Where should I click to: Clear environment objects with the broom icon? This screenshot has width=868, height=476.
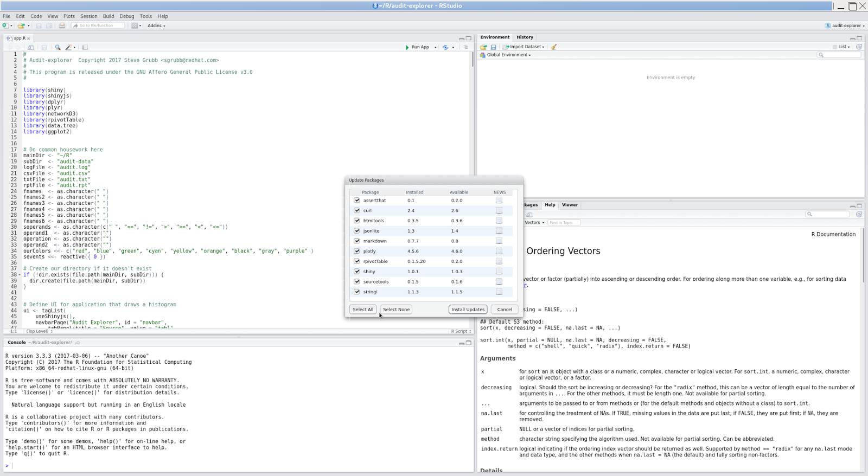click(554, 47)
